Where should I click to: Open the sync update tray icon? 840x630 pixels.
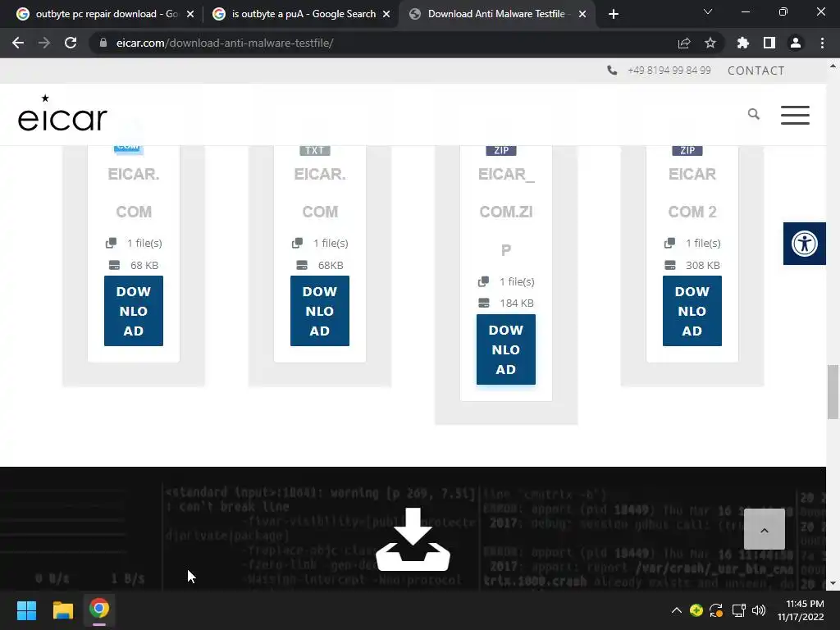[x=716, y=610]
